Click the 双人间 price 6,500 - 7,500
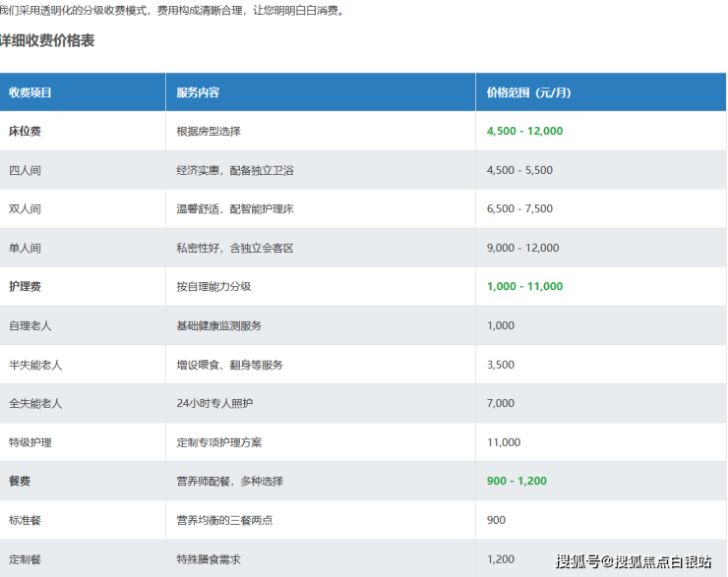 519,208
